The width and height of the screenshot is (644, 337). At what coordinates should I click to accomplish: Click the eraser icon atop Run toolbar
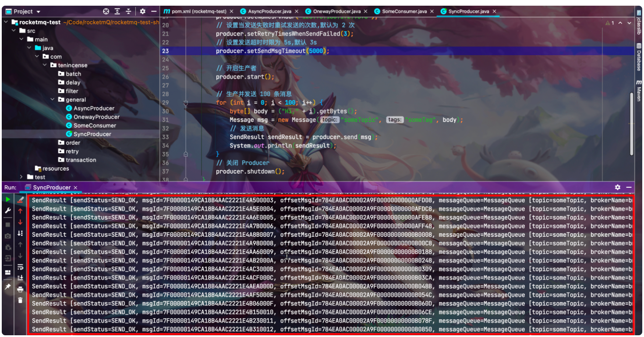point(20,200)
